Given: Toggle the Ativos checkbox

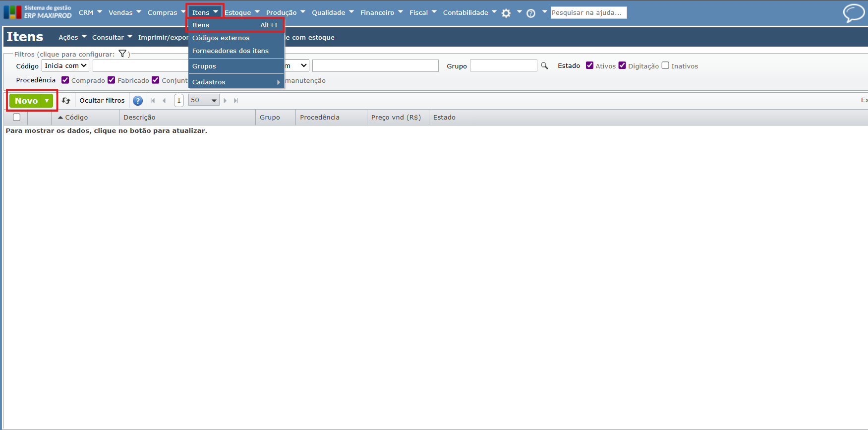Looking at the screenshot, I should 590,65.
